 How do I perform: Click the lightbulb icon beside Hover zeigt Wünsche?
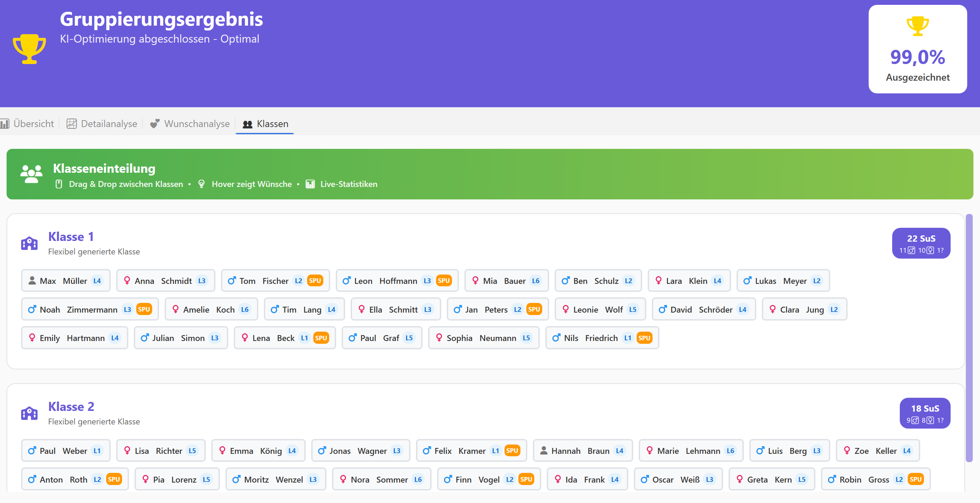pos(202,184)
